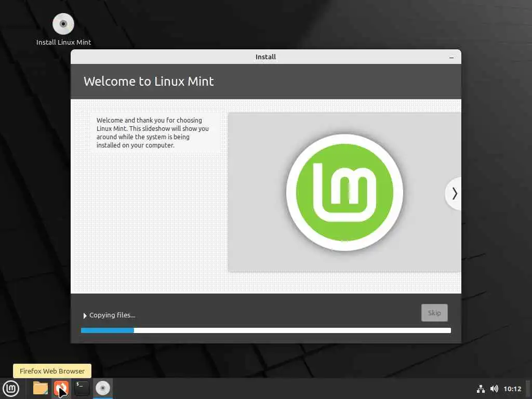Expand the Copying files details triangle
532x399 pixels.
[x=85, y=315]
